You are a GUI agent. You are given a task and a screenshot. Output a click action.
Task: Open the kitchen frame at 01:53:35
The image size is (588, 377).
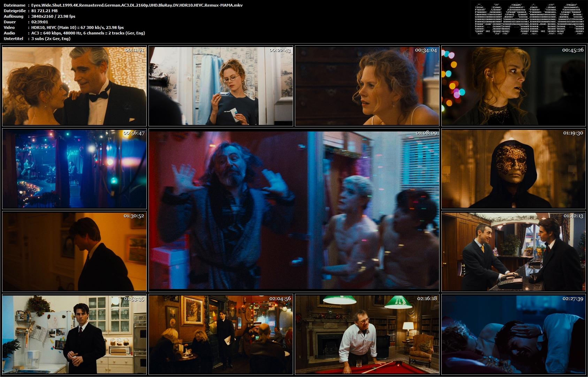point(74,334)
